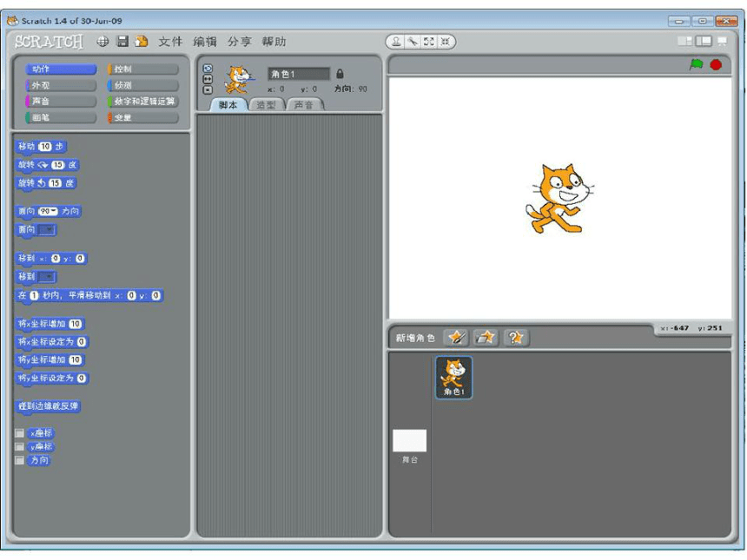Check the 方向 reporter checkbox

19,460
